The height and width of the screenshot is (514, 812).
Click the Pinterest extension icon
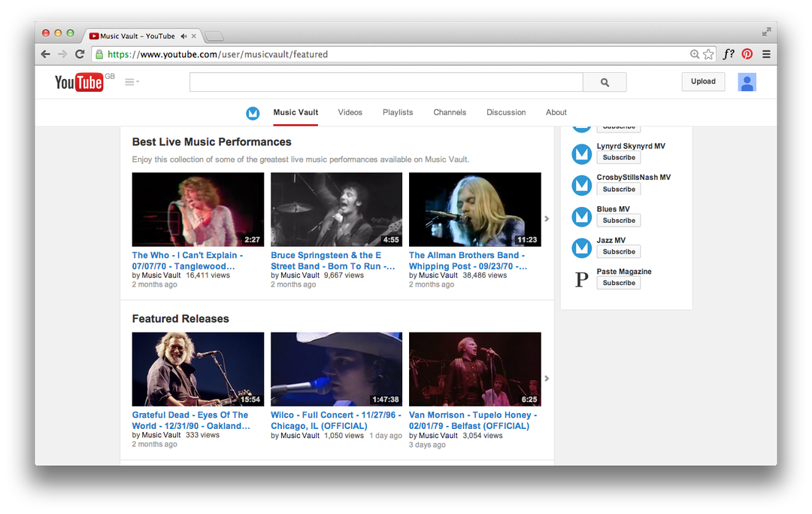pyautogui.click(x=747, y=54)
